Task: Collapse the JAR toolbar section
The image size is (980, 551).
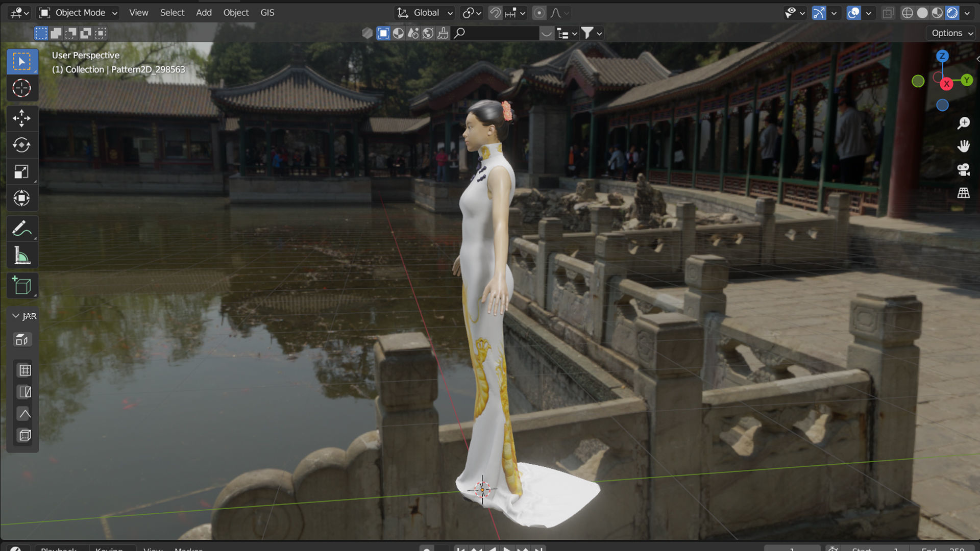Action: [16, 316]
